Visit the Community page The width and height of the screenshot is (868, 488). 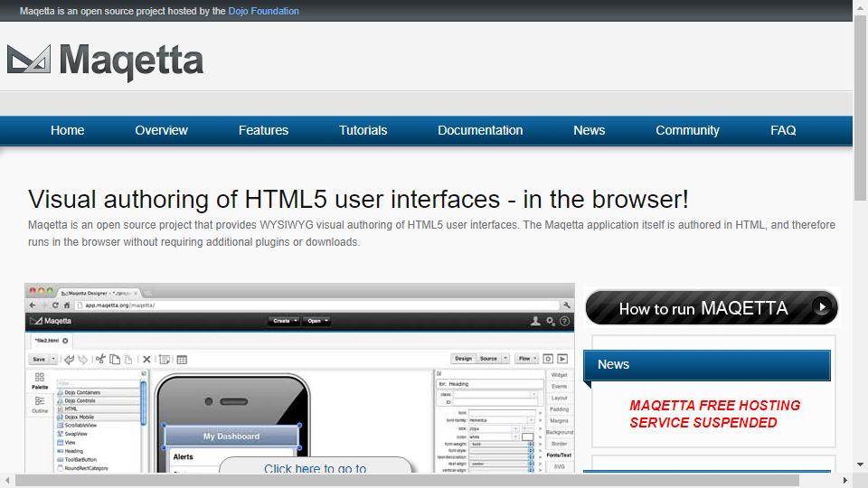[687, 130]
